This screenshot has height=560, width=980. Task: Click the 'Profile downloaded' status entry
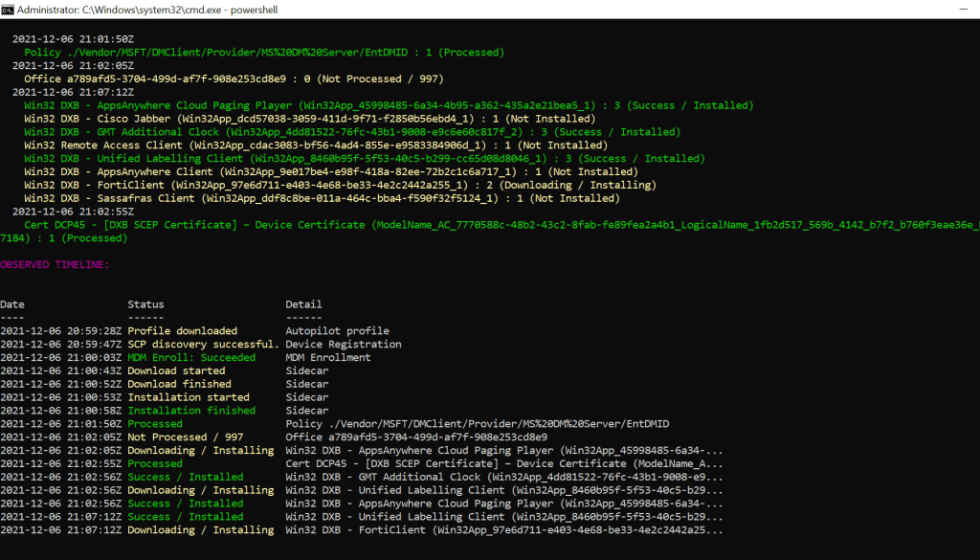point(182,331)
